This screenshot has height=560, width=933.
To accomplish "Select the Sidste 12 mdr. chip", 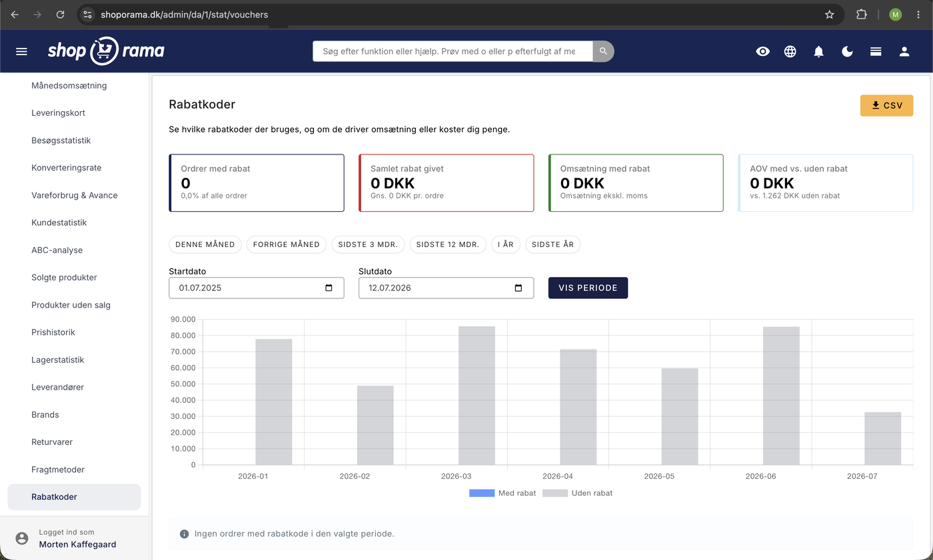I will point(448,244).
